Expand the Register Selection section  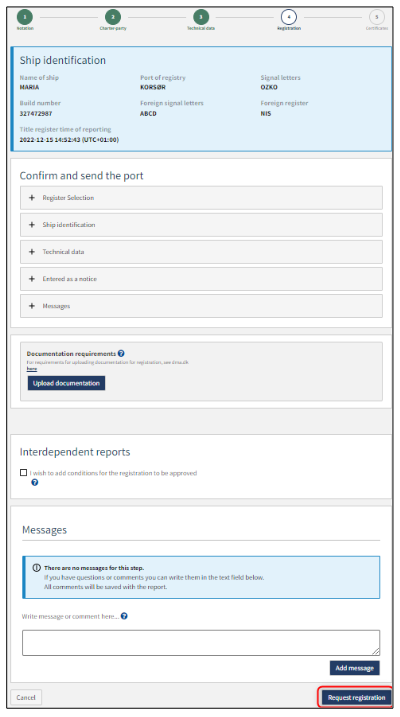(x=201, y=198)
